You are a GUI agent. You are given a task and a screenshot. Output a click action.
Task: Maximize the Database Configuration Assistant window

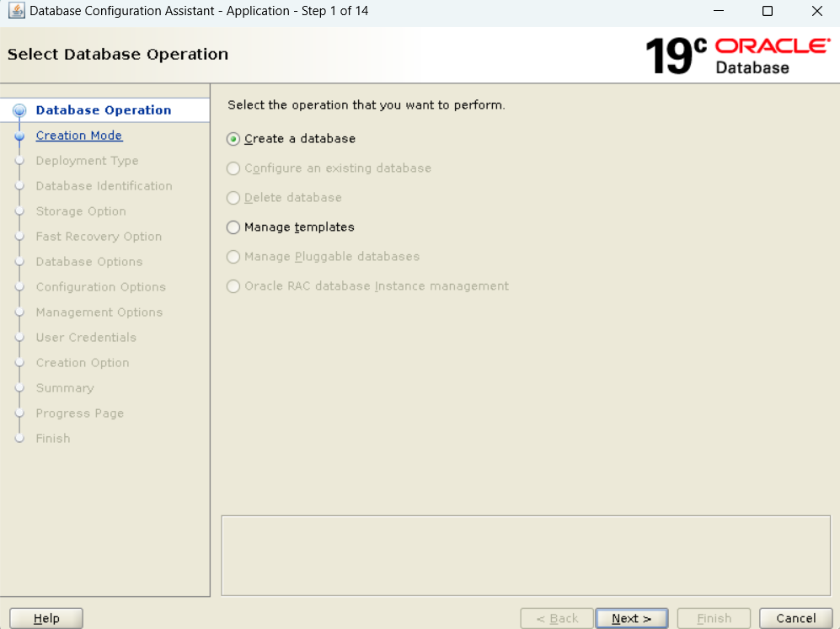pos(768,11)
